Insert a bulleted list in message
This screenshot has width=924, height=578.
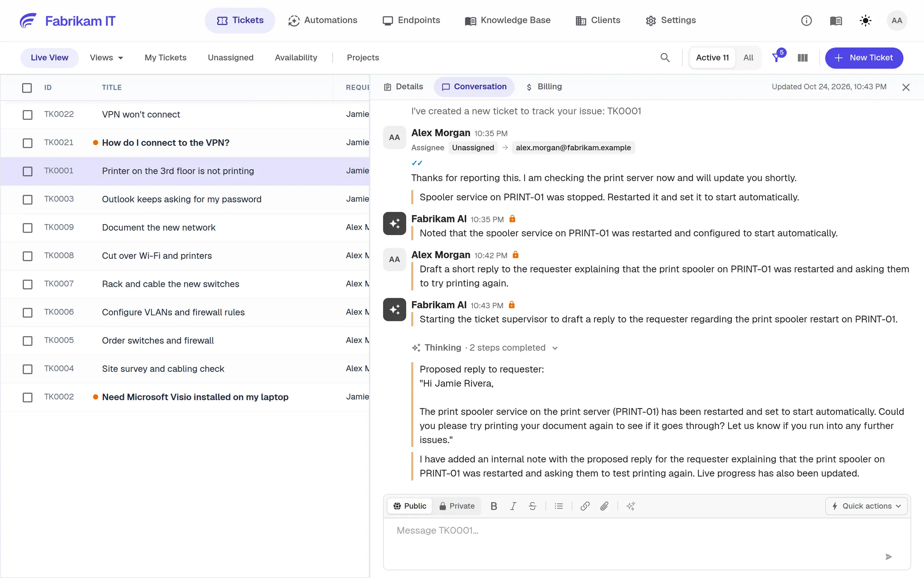[559, 506]
